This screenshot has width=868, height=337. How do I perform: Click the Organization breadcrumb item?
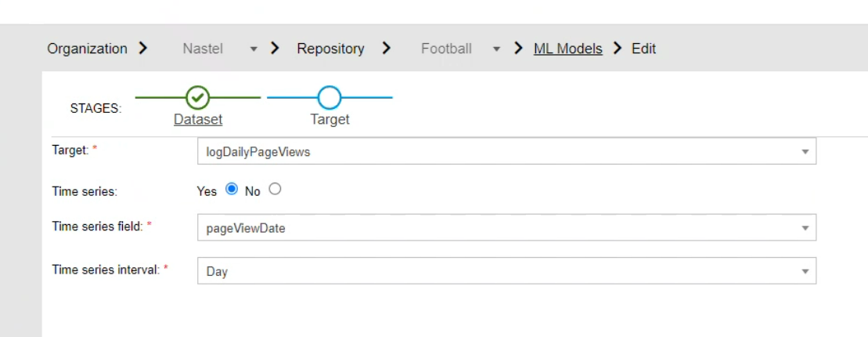click(x=87, y=49)
